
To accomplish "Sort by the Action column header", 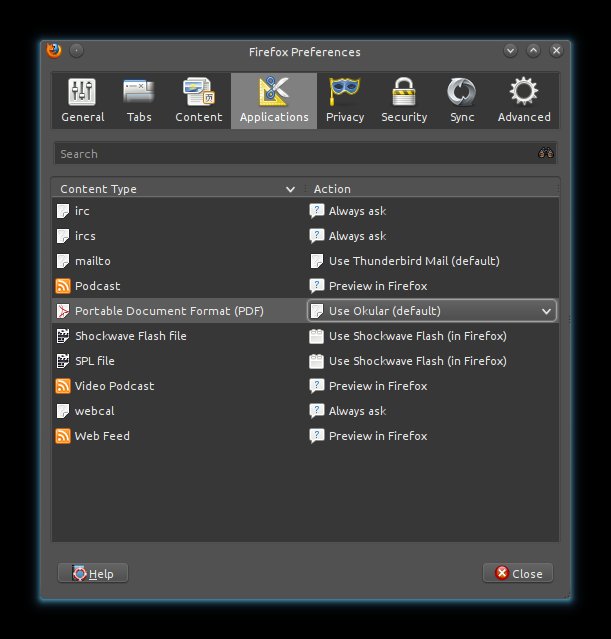I will coord(432,189).
